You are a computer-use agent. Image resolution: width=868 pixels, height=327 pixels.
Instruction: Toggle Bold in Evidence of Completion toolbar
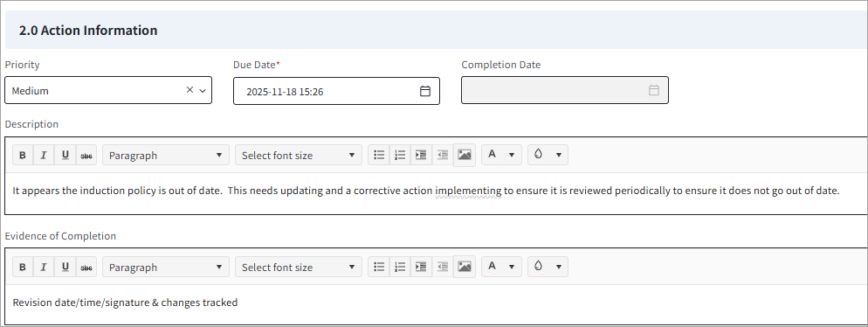tap(23, 268)
